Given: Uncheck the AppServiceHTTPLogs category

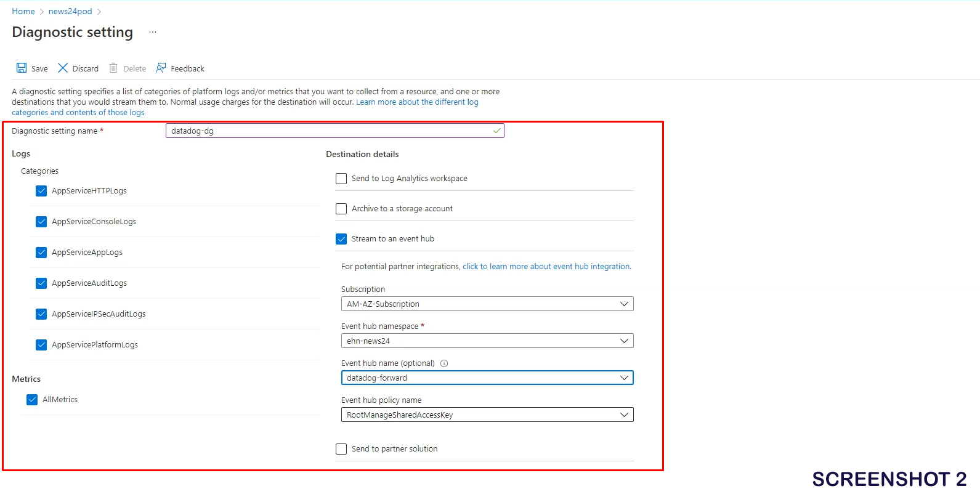Looking at the screenshot, I should click(x=41, y=191).
